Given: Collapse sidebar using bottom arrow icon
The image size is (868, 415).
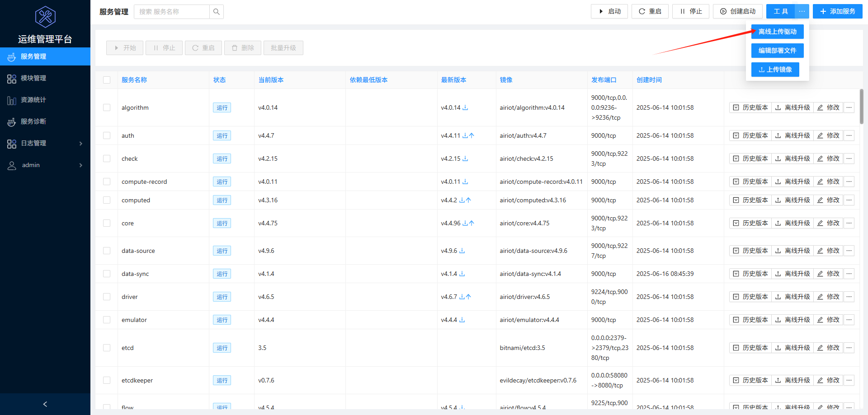Looking at the screenshot, I should pos(45,404).
